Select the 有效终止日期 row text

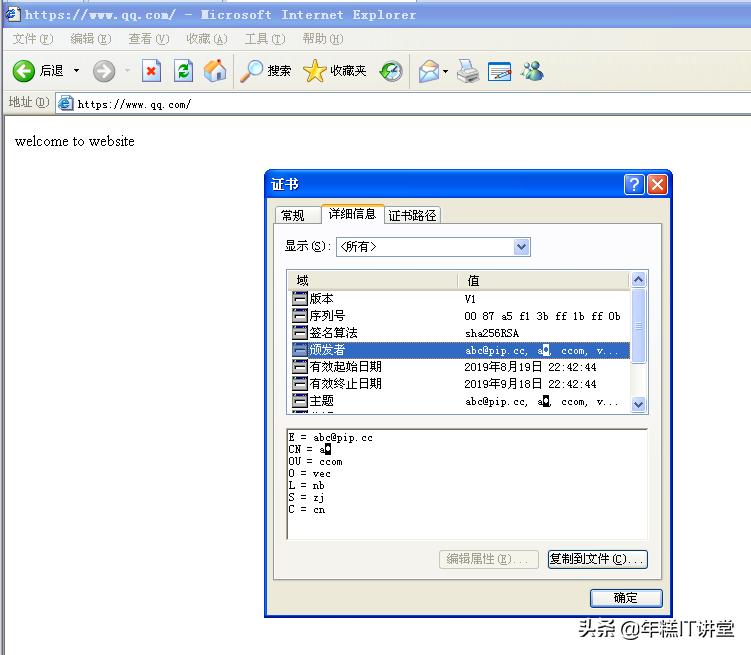tap(345, 384)
